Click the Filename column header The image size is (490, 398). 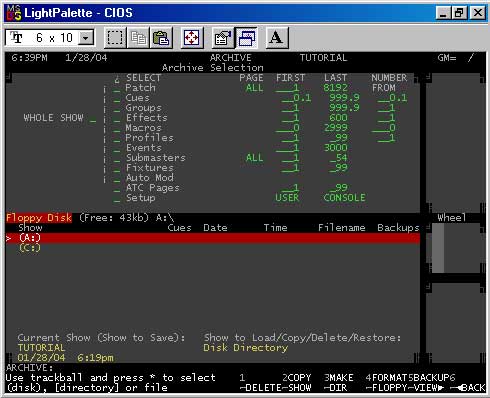coord(342,228)
